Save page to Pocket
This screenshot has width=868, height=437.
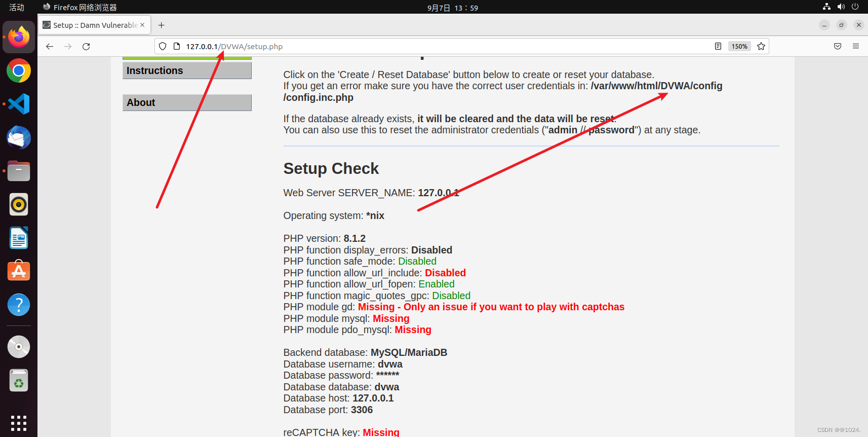pyautogui.click(x=838, y=46)
